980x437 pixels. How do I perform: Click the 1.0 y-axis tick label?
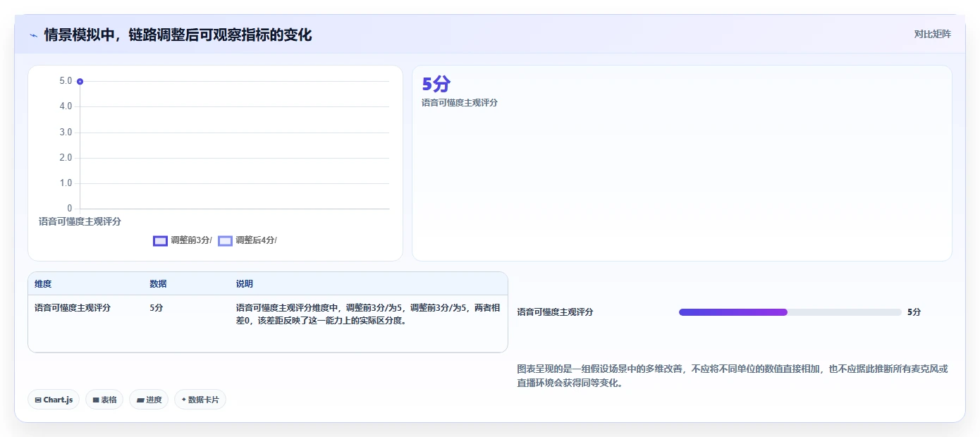tap(66, 183)
